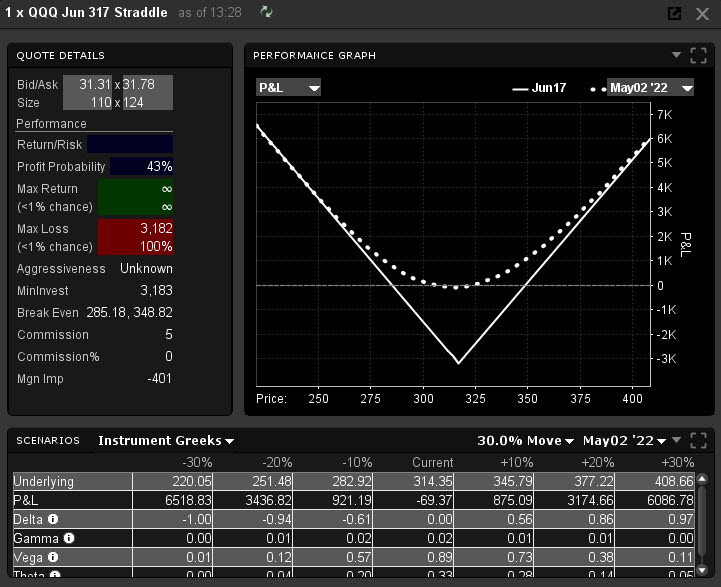Click the underlying 314.35 cell
721x587 pixels.
pyautogui.click(x=413, y=481)
